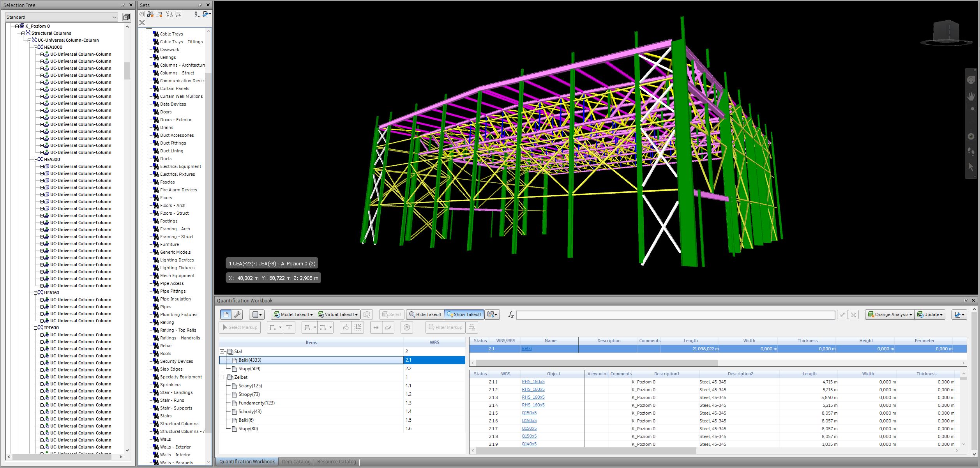Screen dimensions: 980x468
Task: Open the wrench Resource View icon
Action: coord(237,314)
